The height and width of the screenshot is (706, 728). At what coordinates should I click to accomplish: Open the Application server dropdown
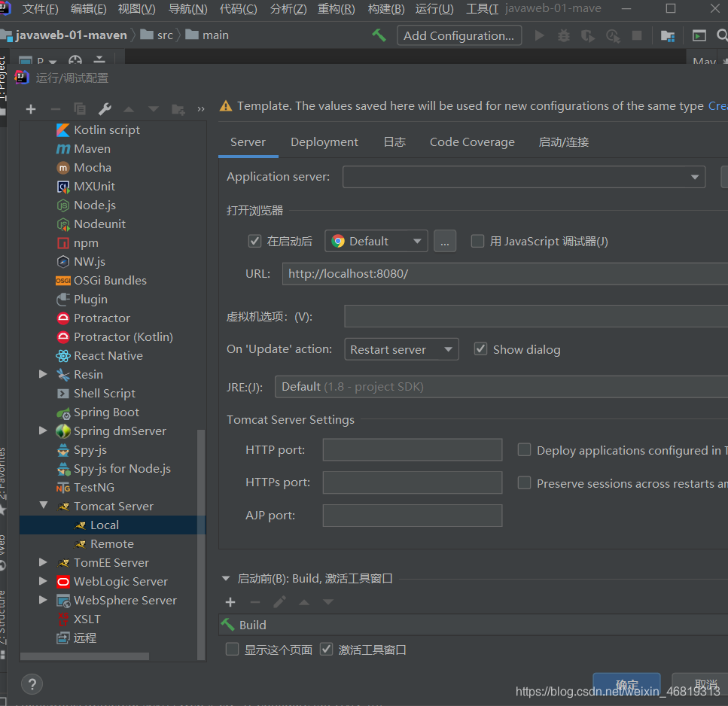coord(524,177)
